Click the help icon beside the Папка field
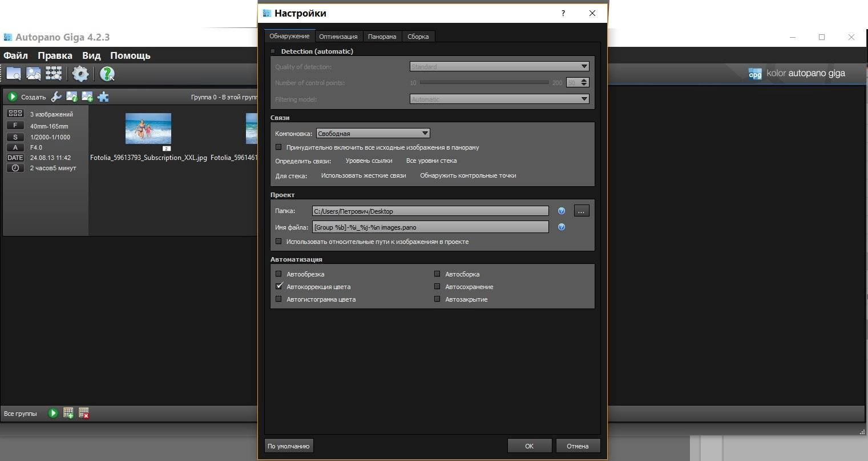The height and width of the screenshot is (461, 868). [562, 211]
